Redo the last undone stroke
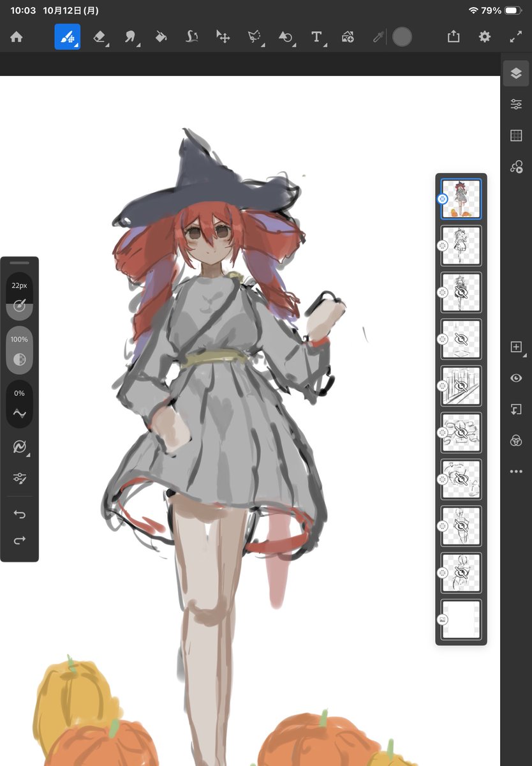The width and height of the screenshot is (532, 766). pyautogui.click(x=19, y=541)
